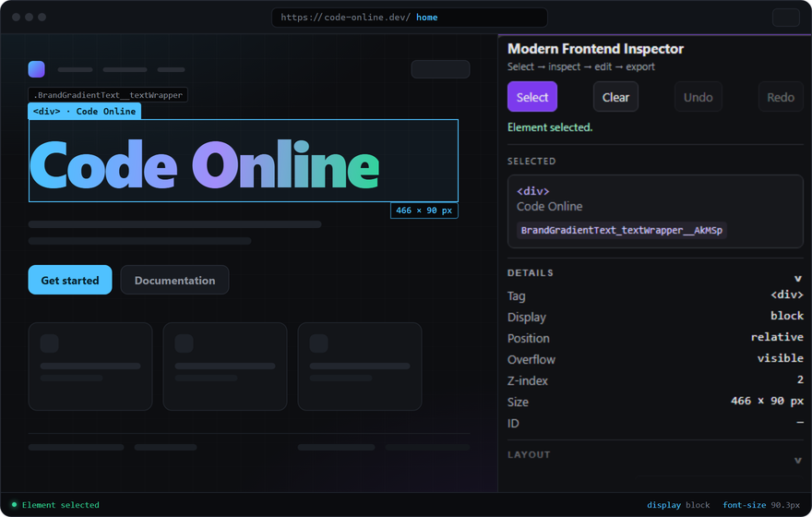Image resolution: width=812 pixels, height=517 pixels.
Task: Click the Overflow value 'visible'
Action: (x=780, y=358)
